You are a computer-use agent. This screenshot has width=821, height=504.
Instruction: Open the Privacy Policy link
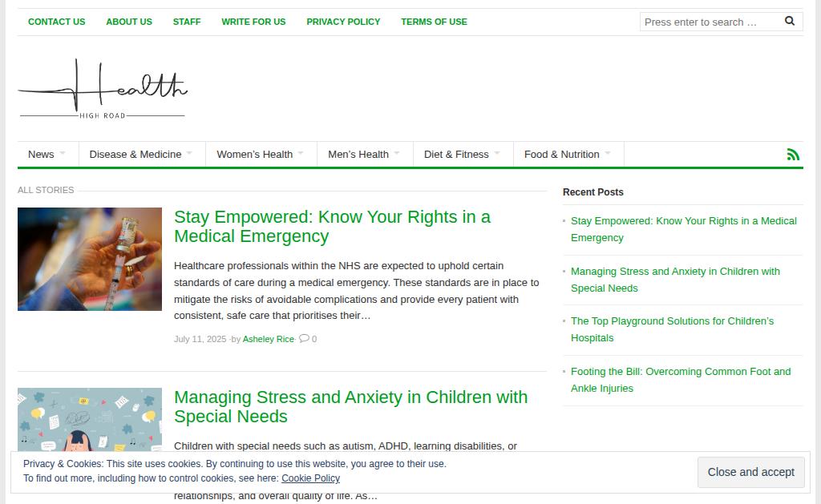tap(343, 22)
